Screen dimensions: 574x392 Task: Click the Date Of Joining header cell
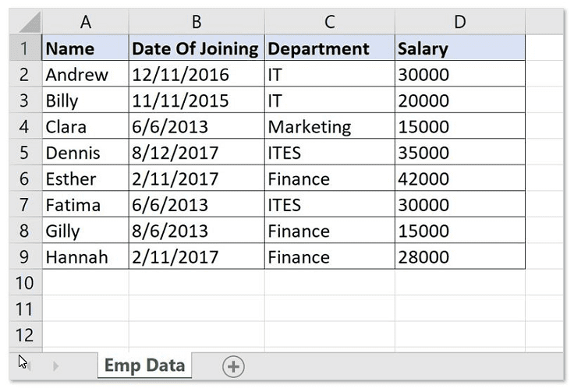click(196, 48)
